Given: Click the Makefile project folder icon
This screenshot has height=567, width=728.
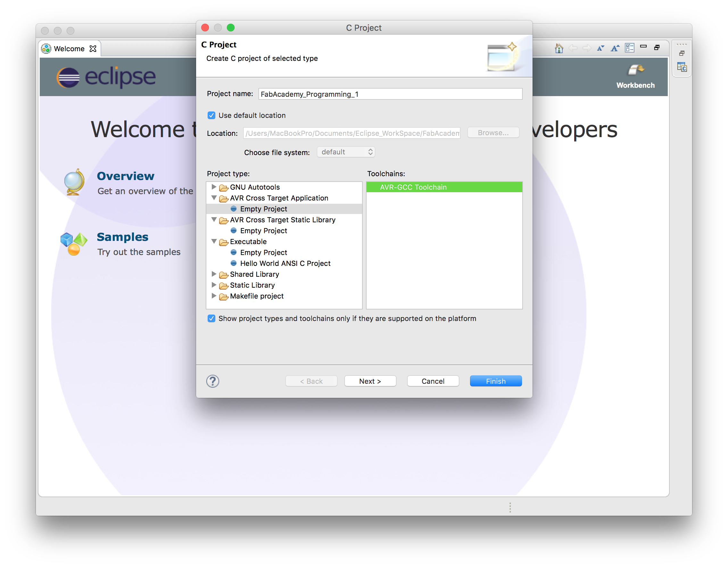Looking at the screenshot, I should tap(223, 297).
